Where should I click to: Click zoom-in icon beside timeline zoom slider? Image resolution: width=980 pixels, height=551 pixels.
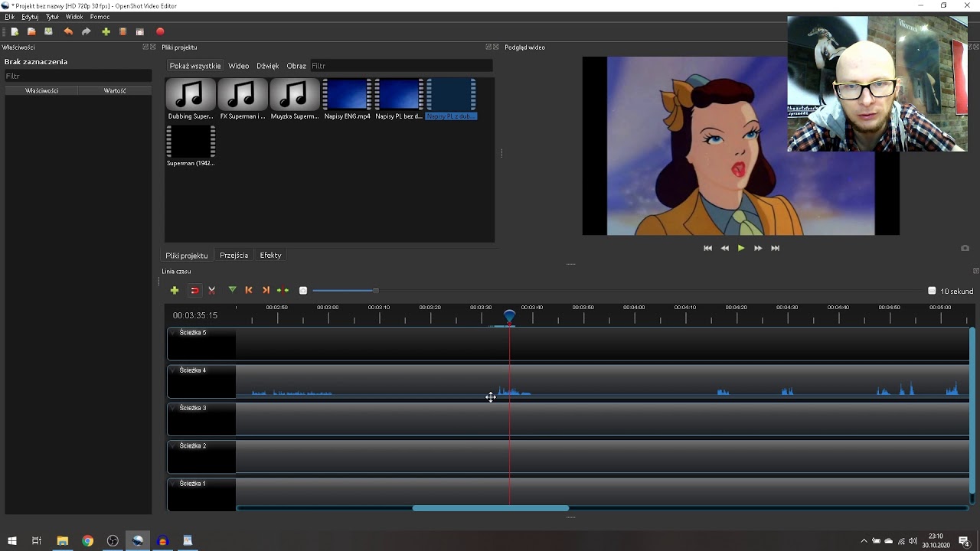pos(303,290)
